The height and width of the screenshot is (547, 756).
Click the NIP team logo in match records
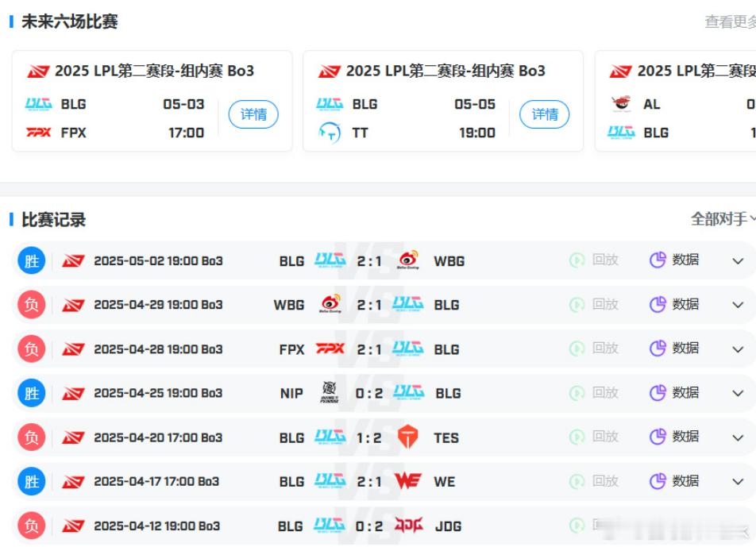click(330, 392)
